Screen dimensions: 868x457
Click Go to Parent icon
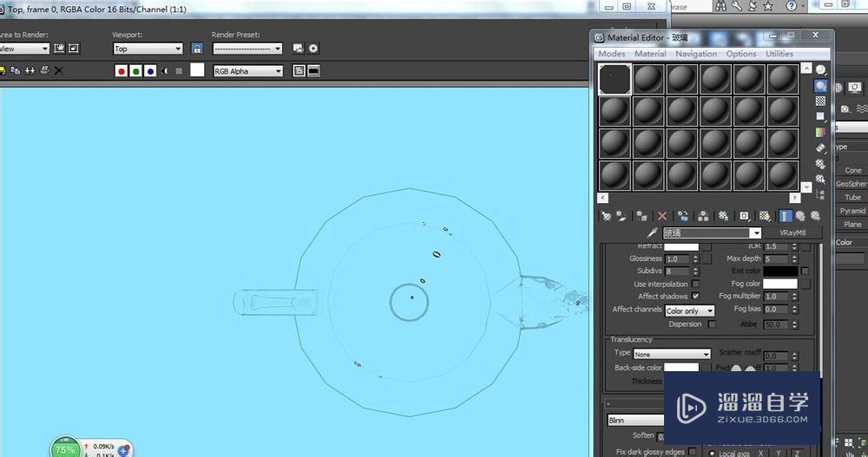pyautogui.click(x=800, y=216)
